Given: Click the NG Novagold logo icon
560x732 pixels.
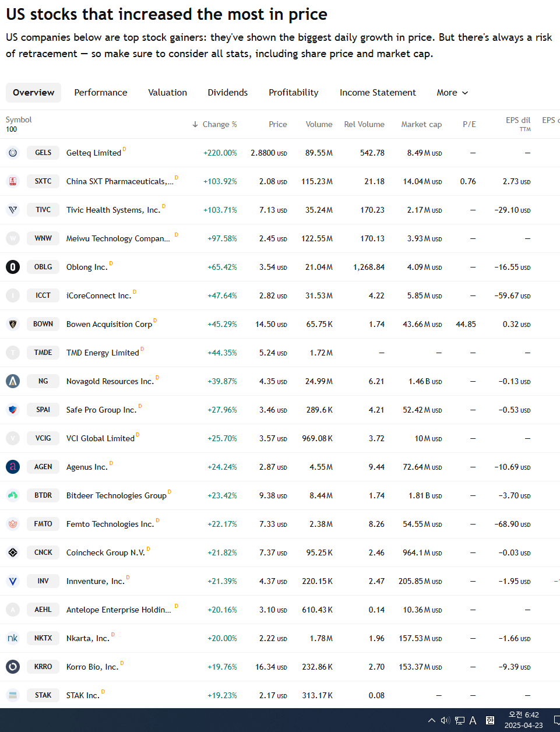Looking at the screenshot, I should click(13, 381).
